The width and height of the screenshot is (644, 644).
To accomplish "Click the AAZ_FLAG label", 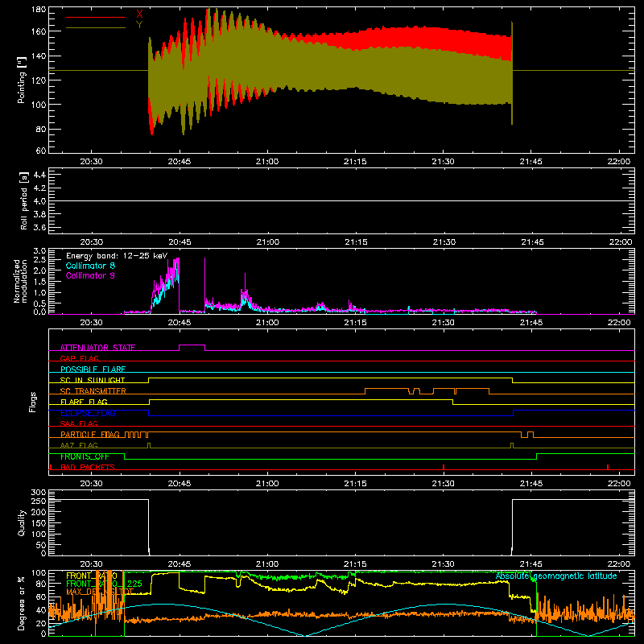I will pyautogui.click(x=79, y=445).
